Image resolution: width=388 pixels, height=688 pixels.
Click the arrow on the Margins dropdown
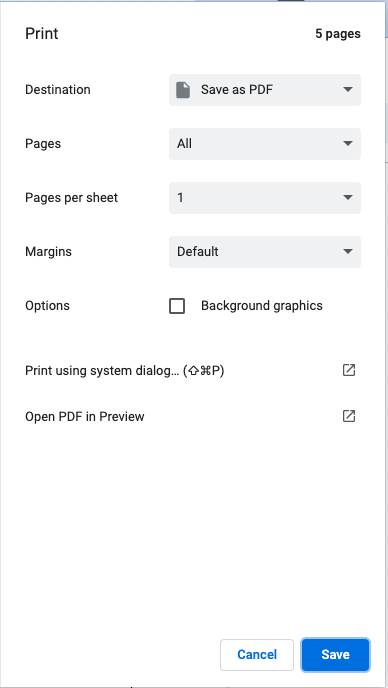tap(348, 251)
